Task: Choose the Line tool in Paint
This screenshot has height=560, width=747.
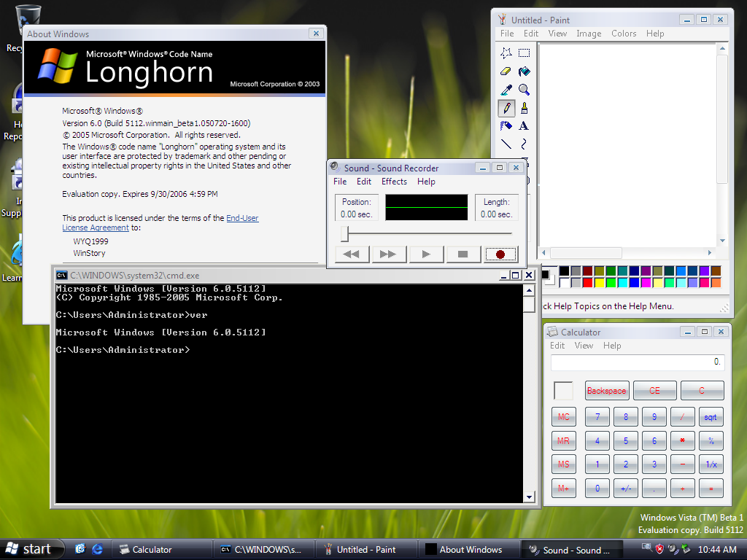Action: [x=506, y=144]
